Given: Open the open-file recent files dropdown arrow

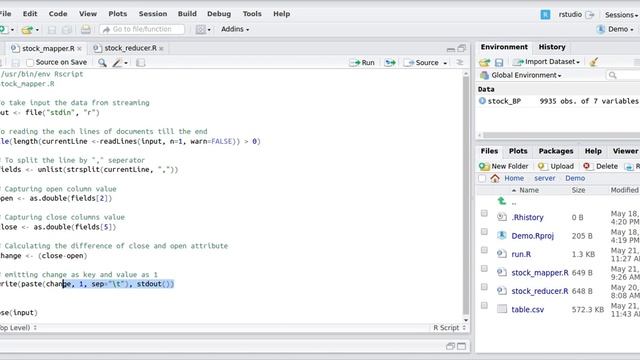Looking at the screenshot, I should [37, 30].
